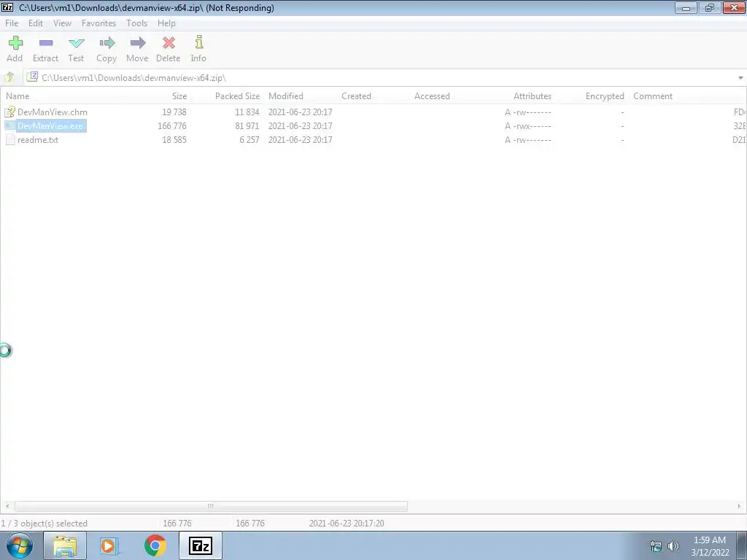747x560 pixels.
Task: Click the horizontal scrollbar thumb
Action: coord(211,506)
